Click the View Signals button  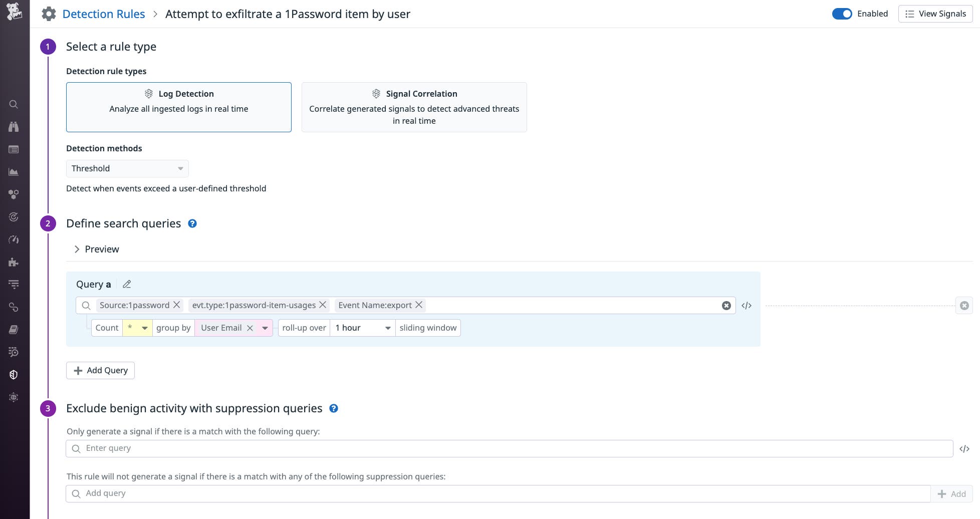[x=935, y=14]
